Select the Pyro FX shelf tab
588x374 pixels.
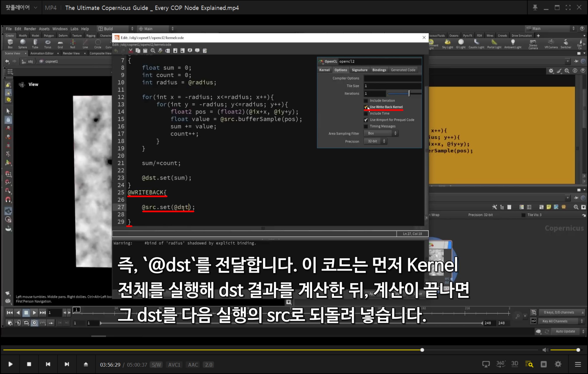[x=467, y=36]
